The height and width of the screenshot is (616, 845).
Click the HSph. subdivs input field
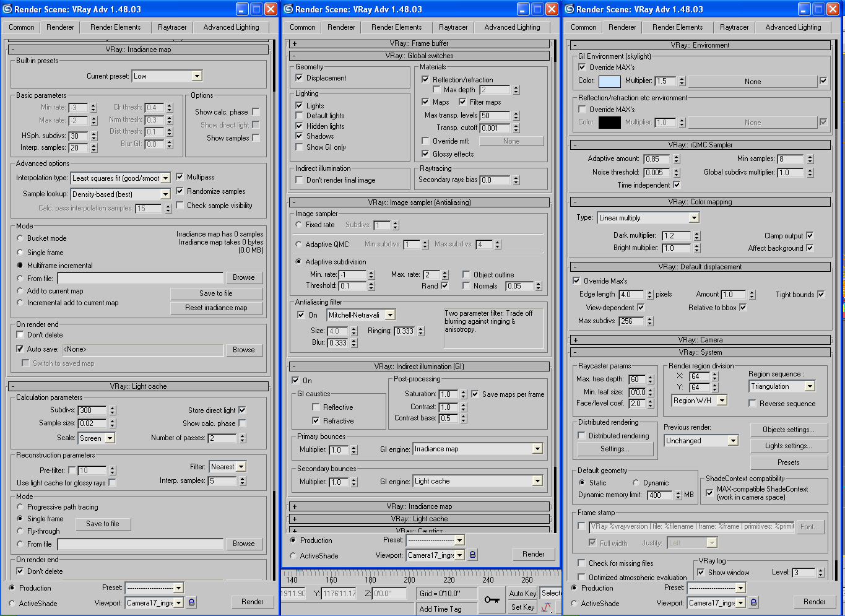(79, 136)
